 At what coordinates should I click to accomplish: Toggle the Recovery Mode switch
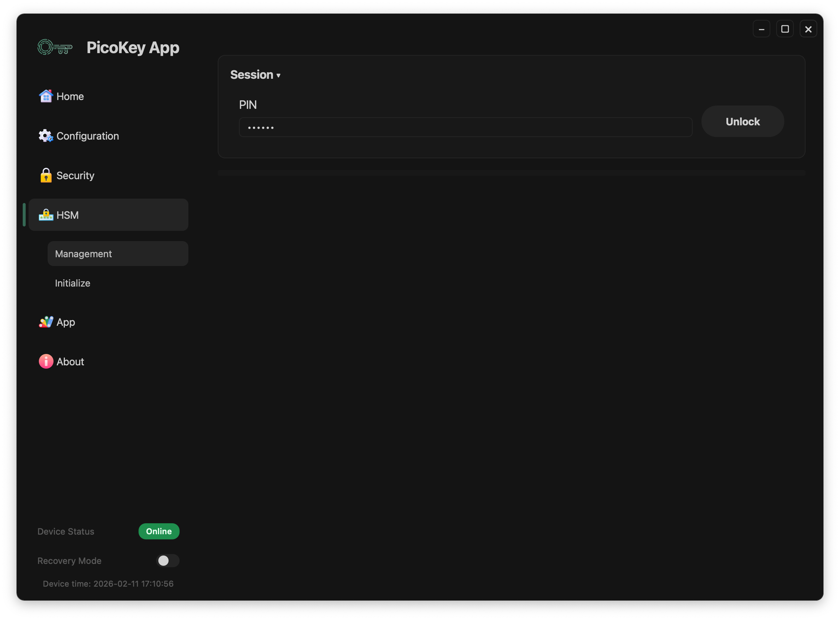tap(167, 561)
